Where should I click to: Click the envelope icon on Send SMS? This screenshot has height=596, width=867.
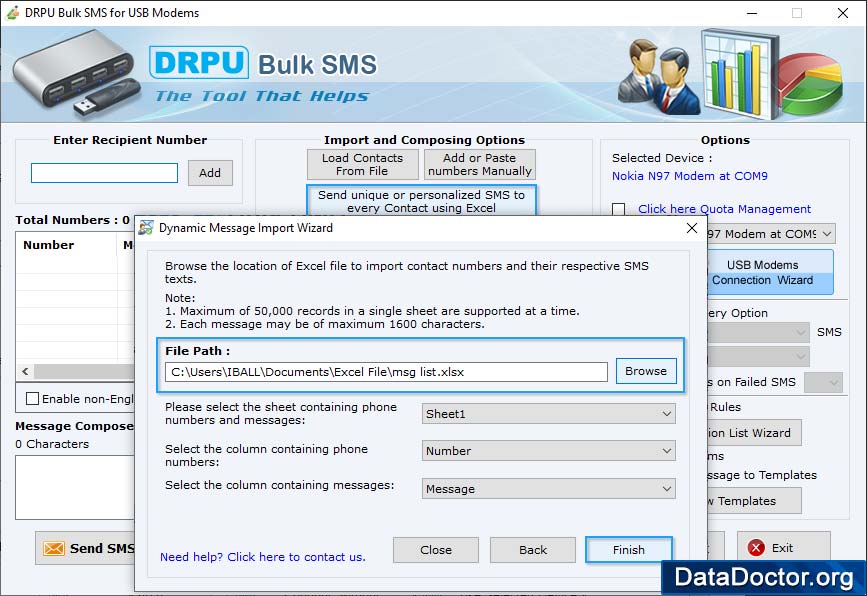coord(54,548)
